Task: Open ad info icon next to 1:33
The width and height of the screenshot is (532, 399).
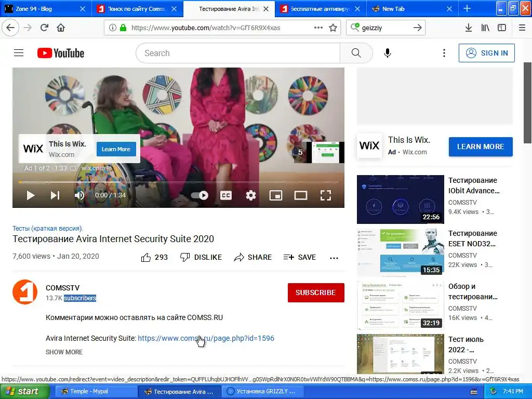Action: click(x=73, y=168)
